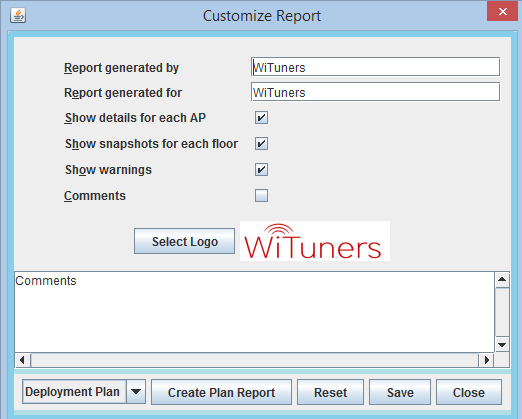Screen dimensions: 522x419
Task: Click the Select Logo button
Action: [x=184, y=241]
